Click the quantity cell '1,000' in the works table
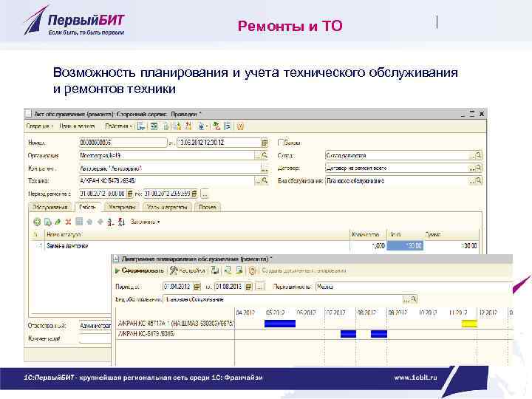Screen dimensions: 532x399 [368, 245]
